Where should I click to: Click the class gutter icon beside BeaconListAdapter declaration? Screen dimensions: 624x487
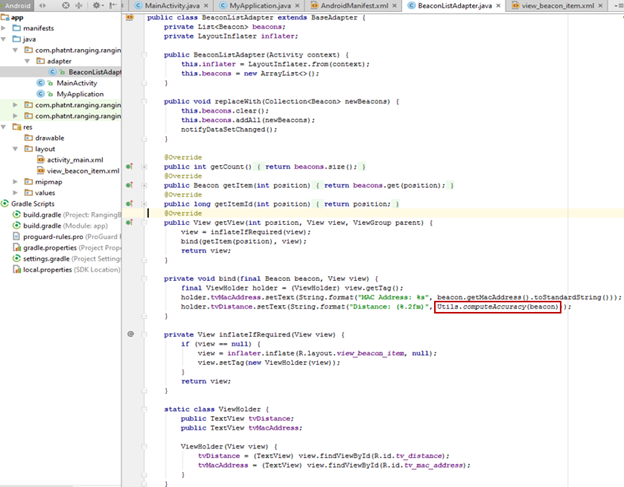pyautogui.click(x=130, y=17)
